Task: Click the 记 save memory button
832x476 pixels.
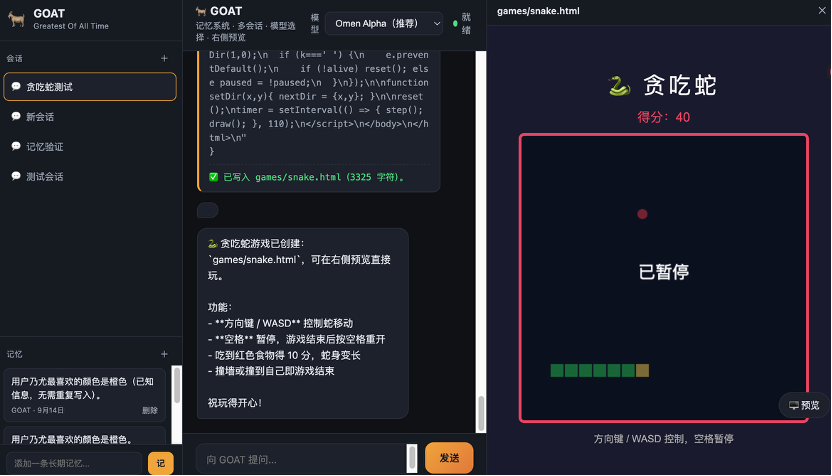Action: 160,463
